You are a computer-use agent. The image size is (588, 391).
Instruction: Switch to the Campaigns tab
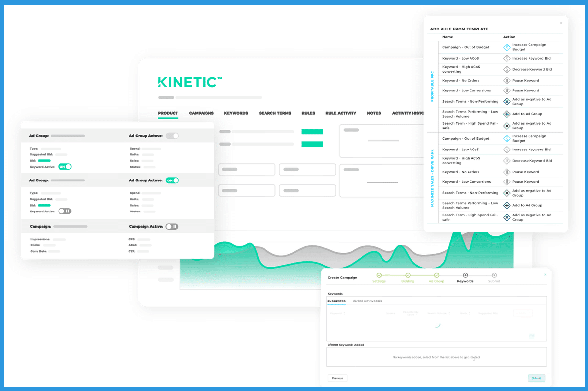point(202,113)
